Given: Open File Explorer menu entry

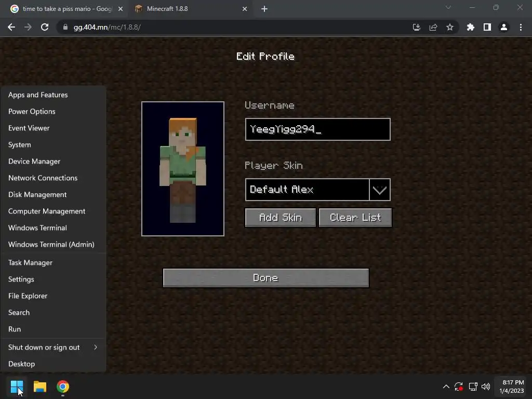Looking at the screenshot, I should click(x=54, y=296).
